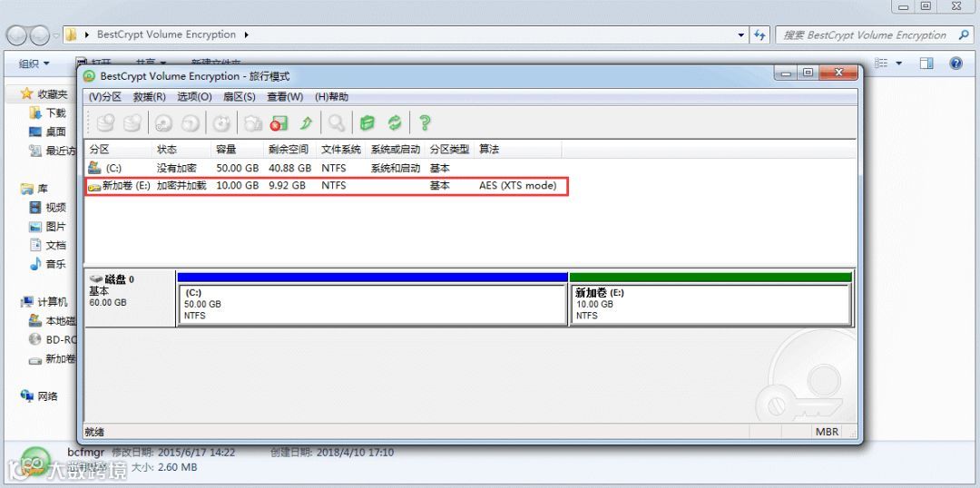Click Explorer forward navigation button
This screenshot has width=980, height=488.
[39, 34]
